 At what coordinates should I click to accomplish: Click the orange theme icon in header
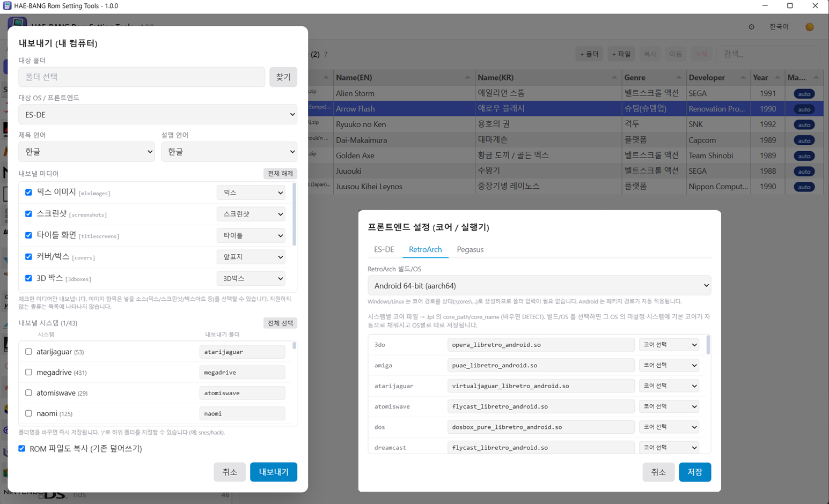coord(809,27)
